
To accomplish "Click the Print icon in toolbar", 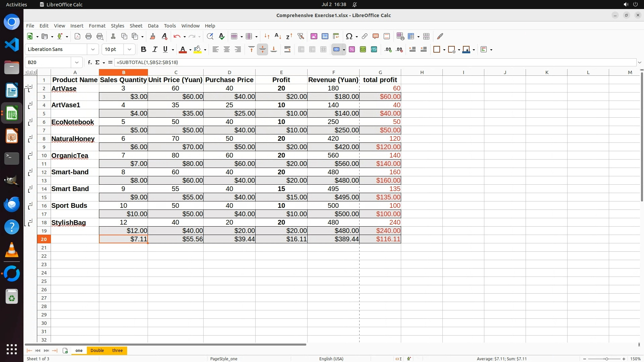I will click(x=89, y=36).
